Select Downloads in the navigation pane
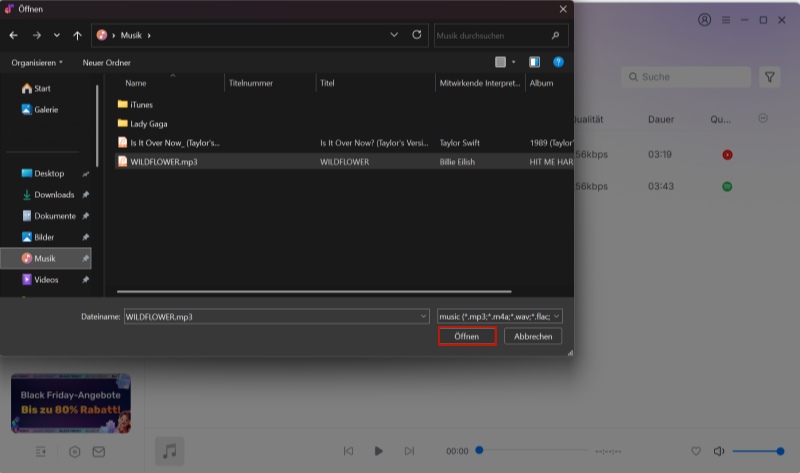Viewport: 800px width, 473px height. (x=54, y=195)
